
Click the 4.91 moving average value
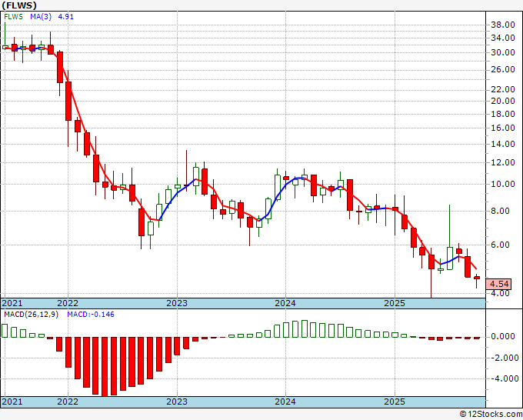tap(65, 17)
